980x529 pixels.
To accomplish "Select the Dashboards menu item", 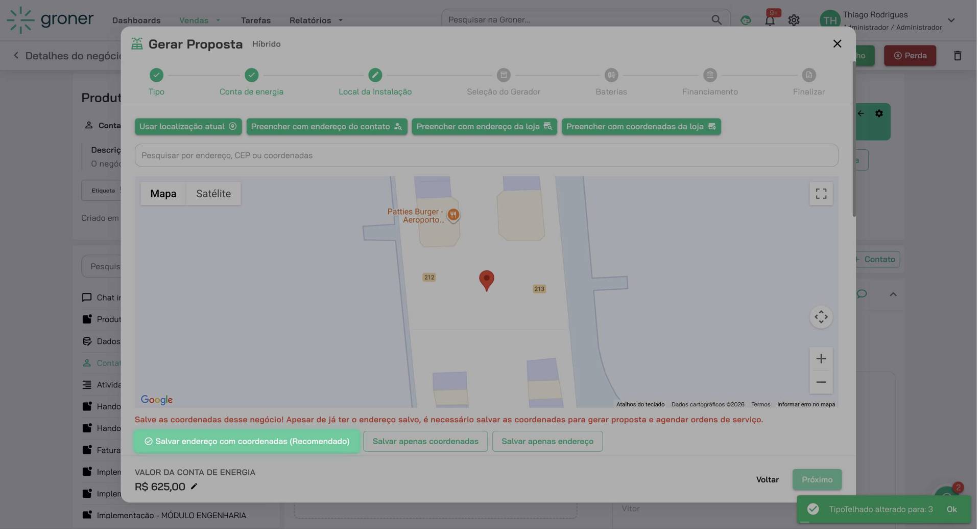I will click(136, 20).
